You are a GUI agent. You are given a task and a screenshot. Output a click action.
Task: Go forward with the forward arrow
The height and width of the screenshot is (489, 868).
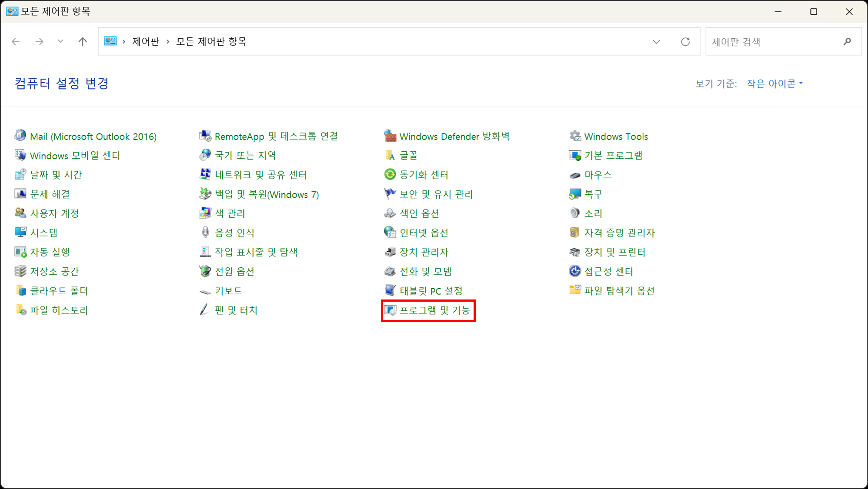tap(39, 42)
